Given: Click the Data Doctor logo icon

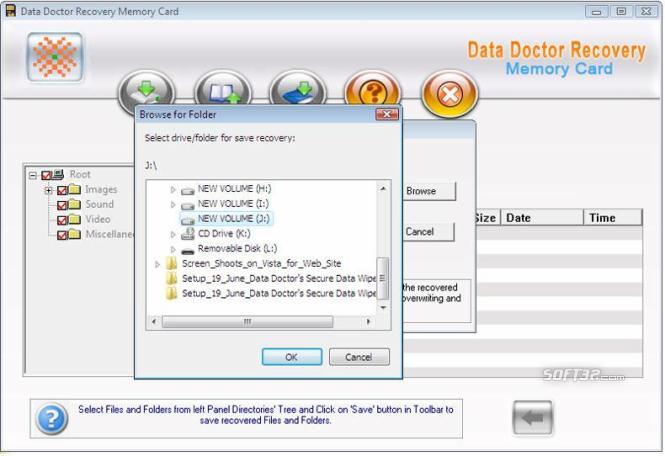Looking at the screenshot, I should (x=55, y=57).
